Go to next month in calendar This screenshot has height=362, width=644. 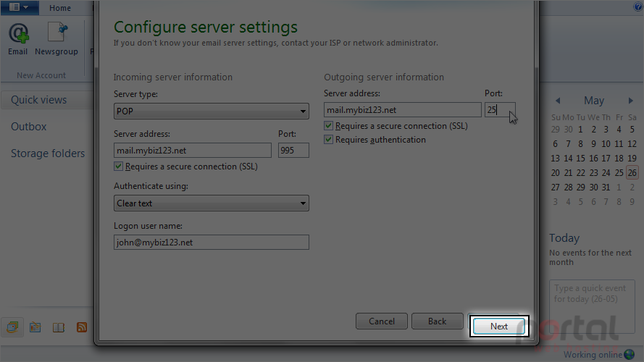tap(631, 101)
